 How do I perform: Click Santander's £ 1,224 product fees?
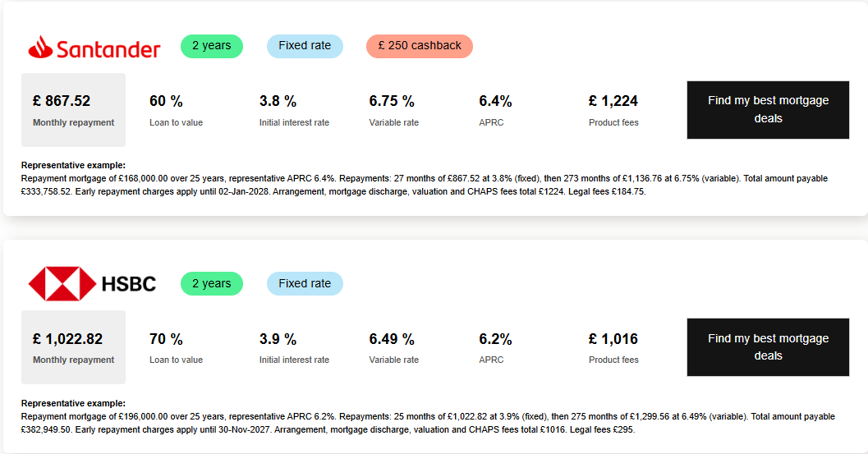tap(613, 102)
